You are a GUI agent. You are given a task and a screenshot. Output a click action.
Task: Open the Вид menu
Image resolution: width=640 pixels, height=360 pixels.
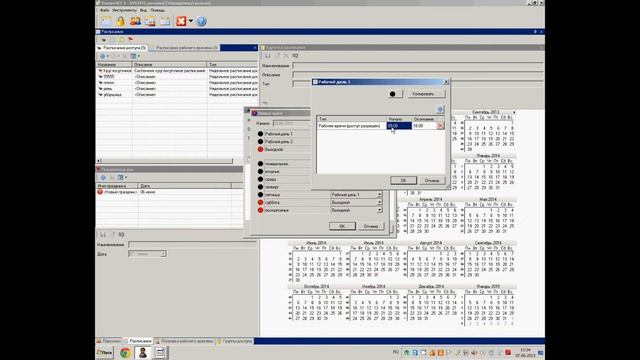[x=143, y=10]
